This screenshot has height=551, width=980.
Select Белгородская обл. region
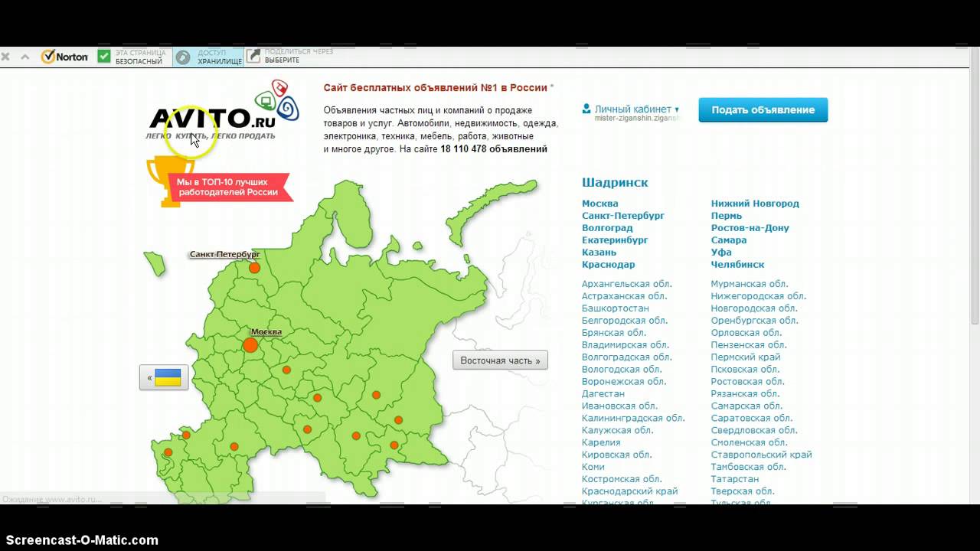click(x=625, y=321)
